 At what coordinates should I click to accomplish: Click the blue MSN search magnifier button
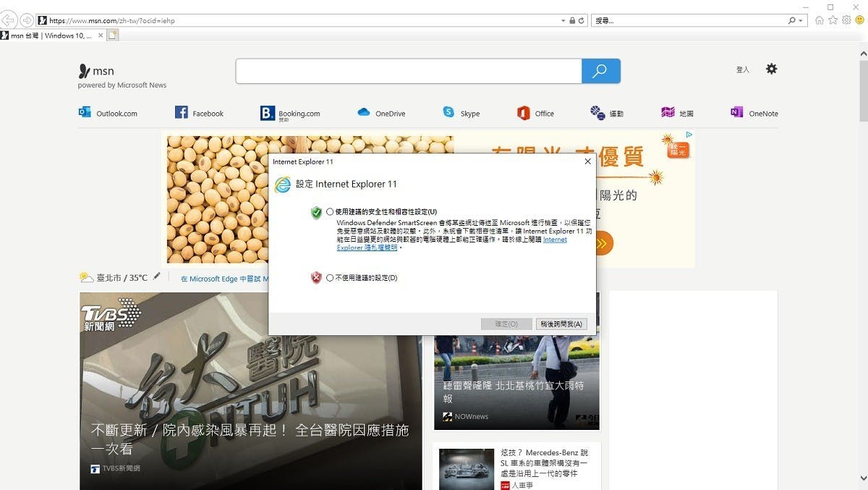[600, 71]
